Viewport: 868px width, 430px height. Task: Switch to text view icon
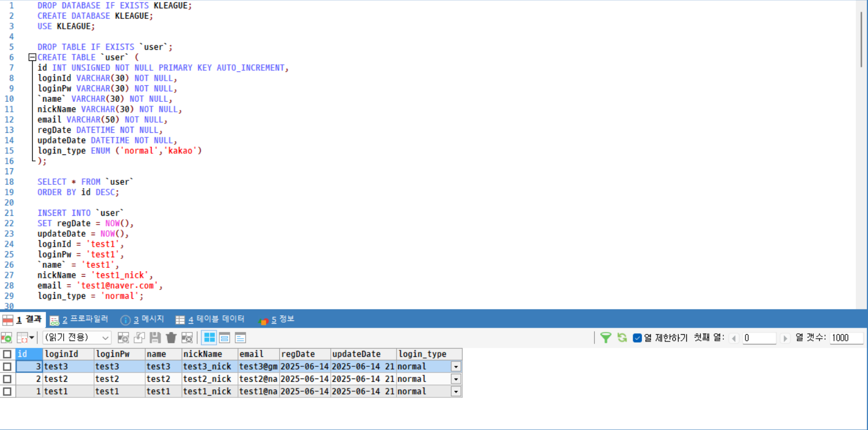coord(240,338)
